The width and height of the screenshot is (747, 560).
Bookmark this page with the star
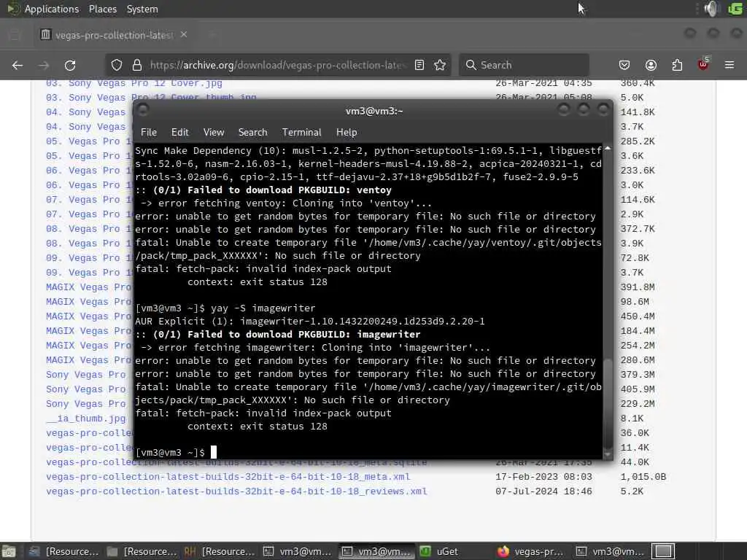point(440,65)
